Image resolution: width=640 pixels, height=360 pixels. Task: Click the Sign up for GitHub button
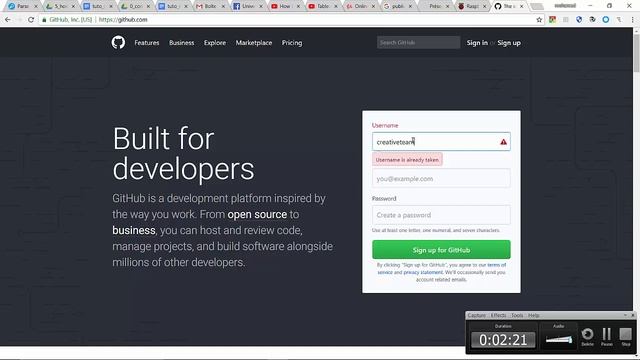tap(441, 250)
